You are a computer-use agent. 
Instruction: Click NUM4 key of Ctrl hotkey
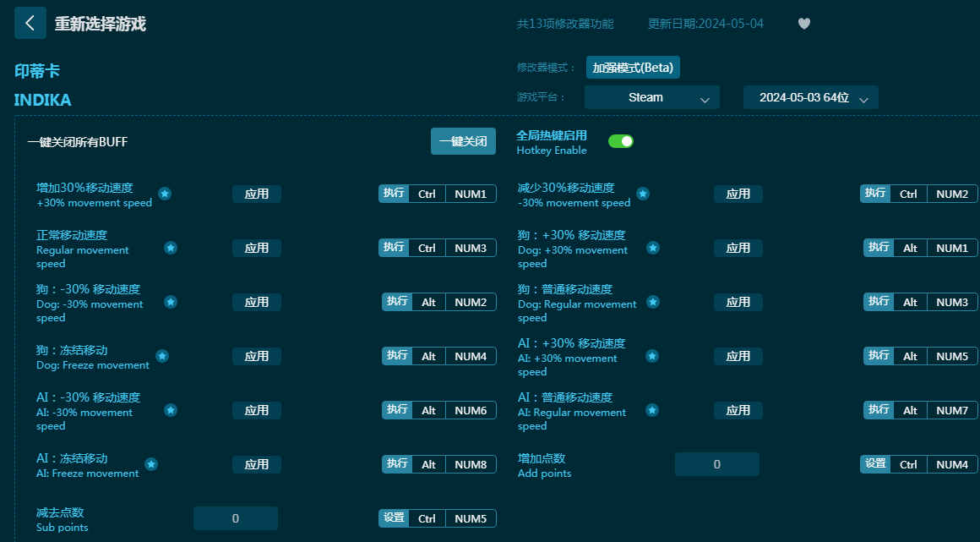[952, 464]
